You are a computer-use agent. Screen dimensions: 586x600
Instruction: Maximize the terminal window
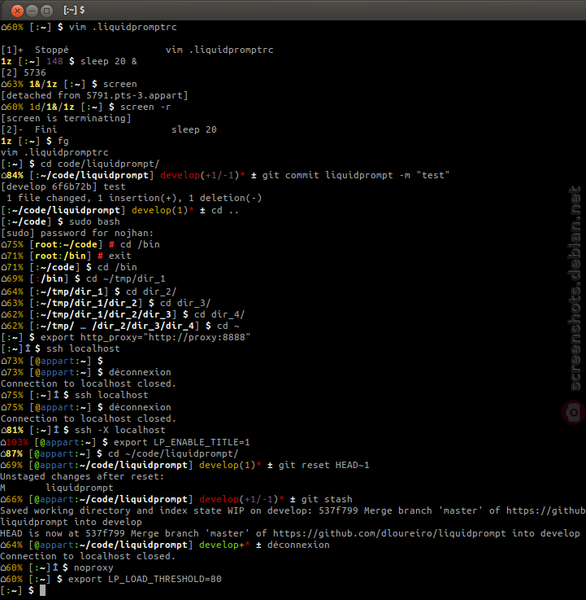pos(47,11)
